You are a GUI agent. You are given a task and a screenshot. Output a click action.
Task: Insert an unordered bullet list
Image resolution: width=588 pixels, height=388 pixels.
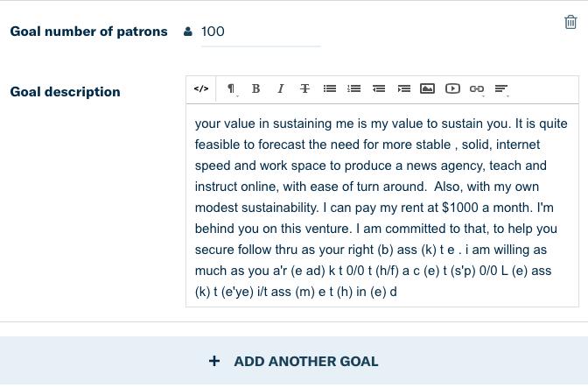click(330, 89)
